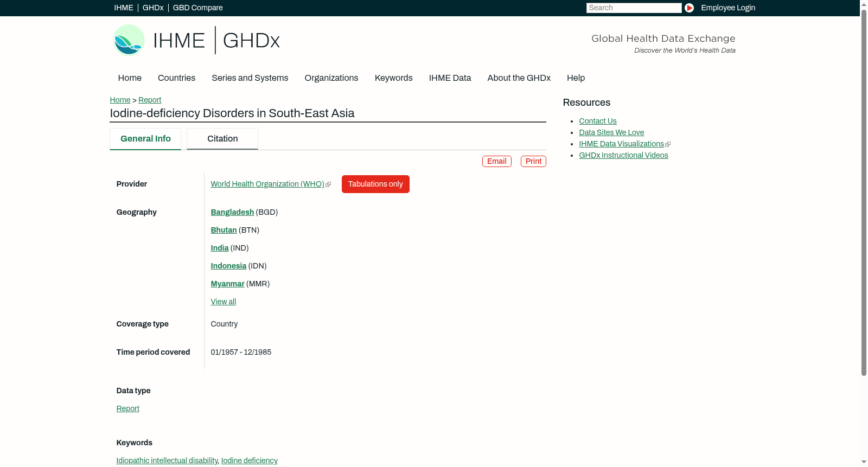The image size is (868, 467).
Task: Open Employee Login
Action: [728, 8]
